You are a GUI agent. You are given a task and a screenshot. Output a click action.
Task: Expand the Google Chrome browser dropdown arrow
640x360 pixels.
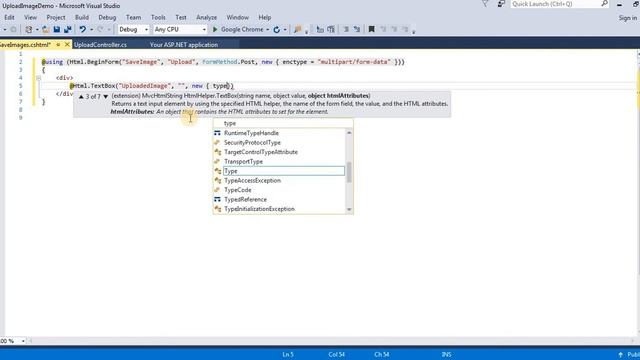click(x=267, y=30)
